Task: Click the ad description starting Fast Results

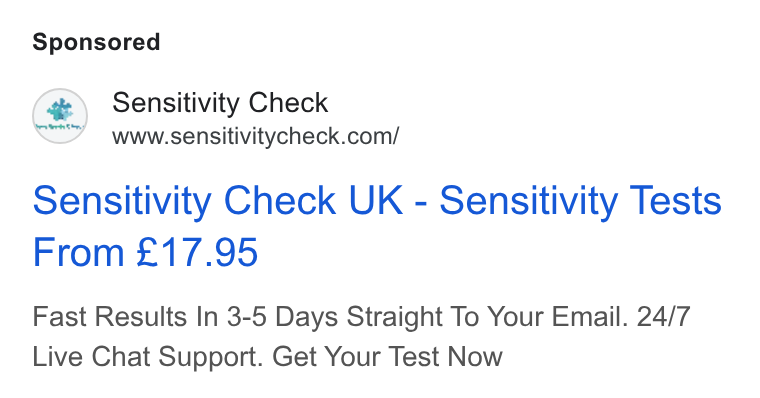Action: [x=362, y=337]
